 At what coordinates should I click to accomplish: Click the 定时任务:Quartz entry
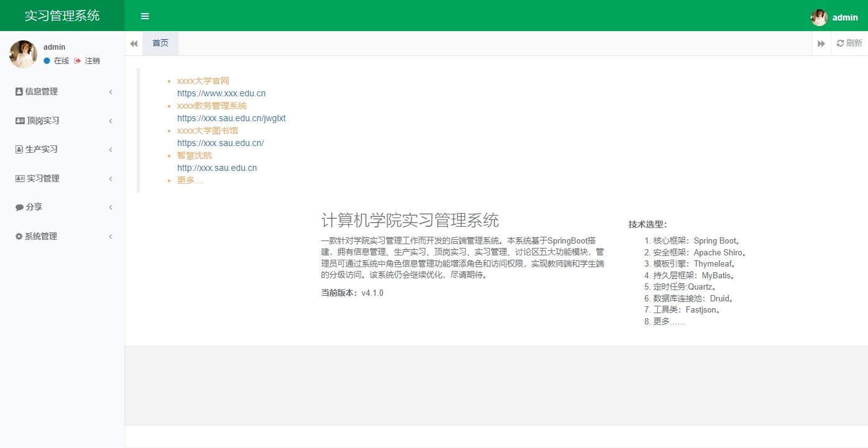point(686,287)
